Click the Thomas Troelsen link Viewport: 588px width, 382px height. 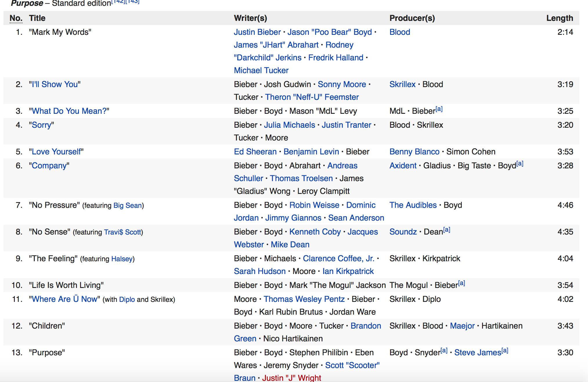click(x=301, y=179)
